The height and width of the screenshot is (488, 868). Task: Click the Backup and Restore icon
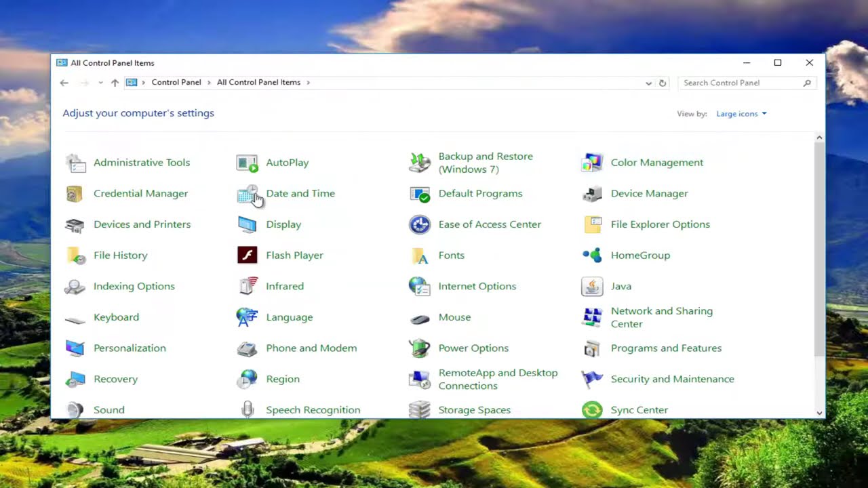(420, 163)
